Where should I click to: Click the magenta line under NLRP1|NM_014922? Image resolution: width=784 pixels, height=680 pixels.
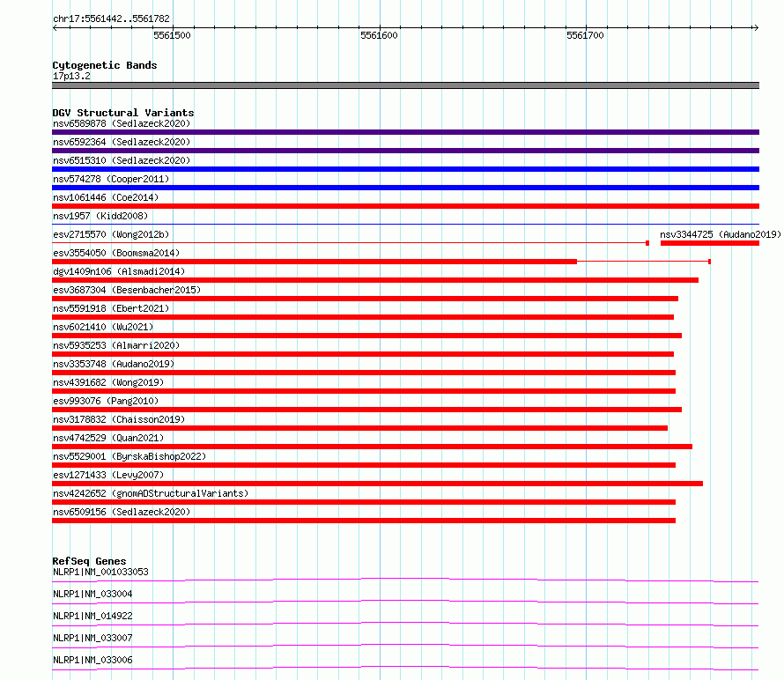point(405,624)
